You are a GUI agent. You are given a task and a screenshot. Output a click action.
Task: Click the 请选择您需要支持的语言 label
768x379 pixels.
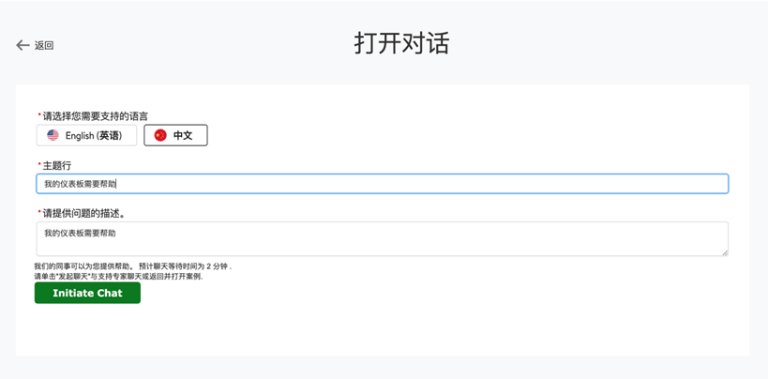[x=95, y=116]
